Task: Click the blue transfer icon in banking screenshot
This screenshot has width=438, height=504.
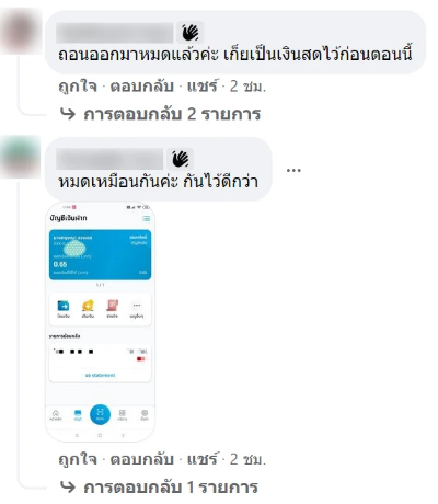Action: (x=63, y=305)
